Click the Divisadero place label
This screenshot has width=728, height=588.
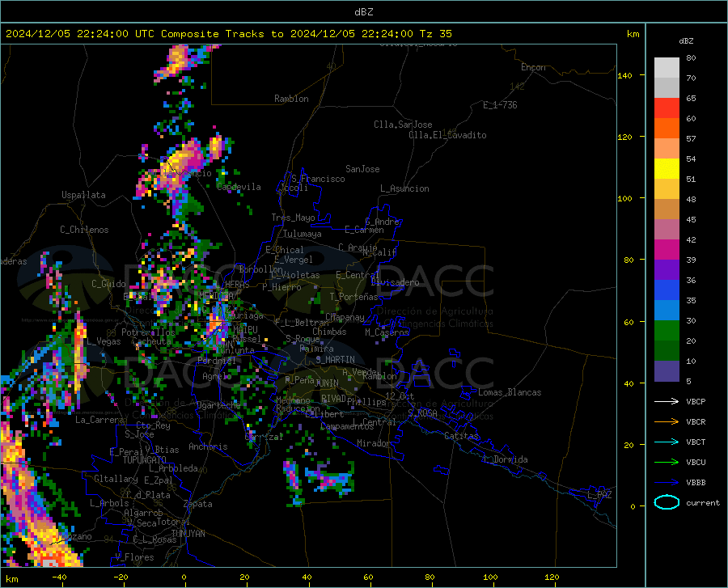tap(395, 282)
